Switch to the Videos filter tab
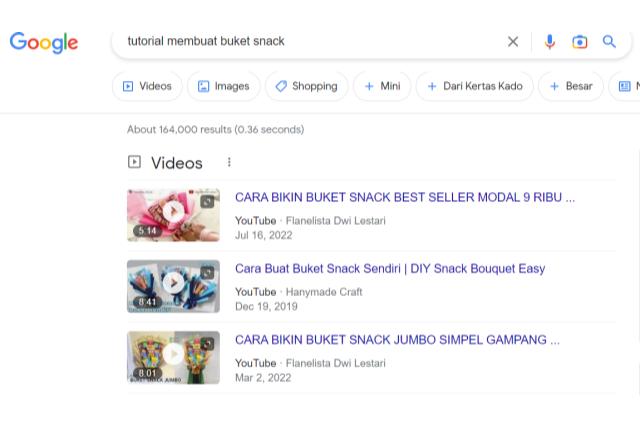This screenshot has width=640, height=427. point(147,86)
